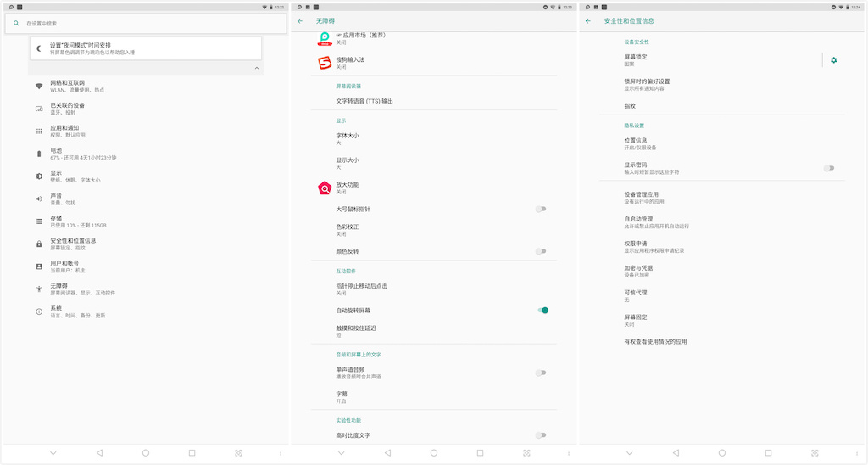The height and width of the screenshot is (465, 868).
Task: Collapse the suggestion card chevron
Action: (256, 68)
